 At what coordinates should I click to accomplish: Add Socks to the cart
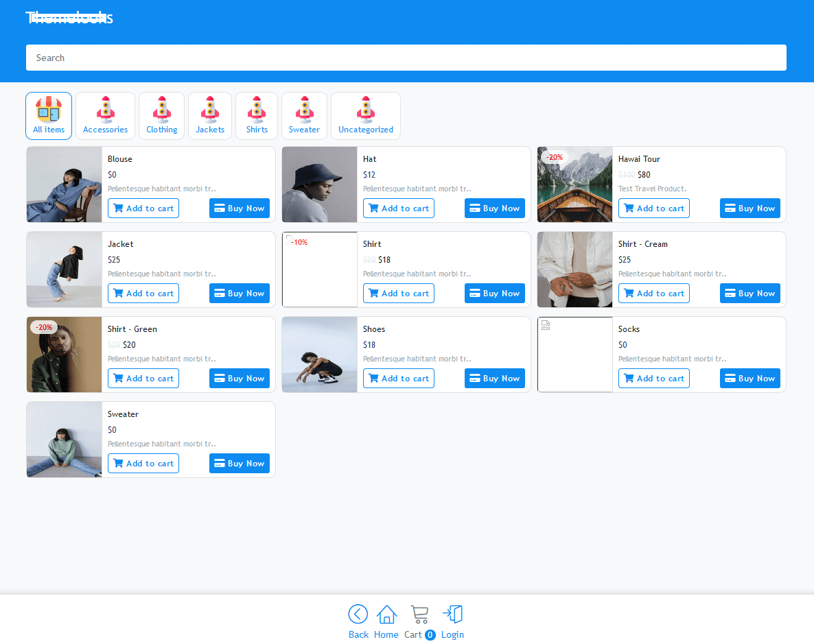pyautogui.click(x=653, y=379)
